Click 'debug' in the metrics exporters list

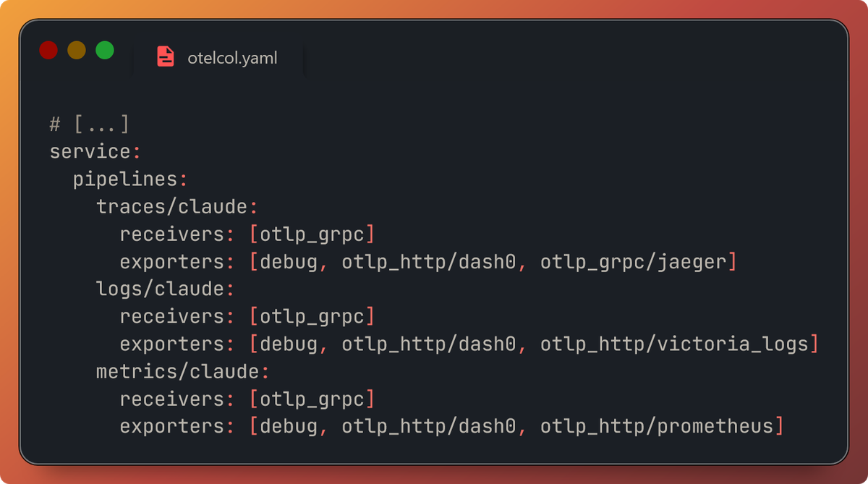[x=289, y=426]
